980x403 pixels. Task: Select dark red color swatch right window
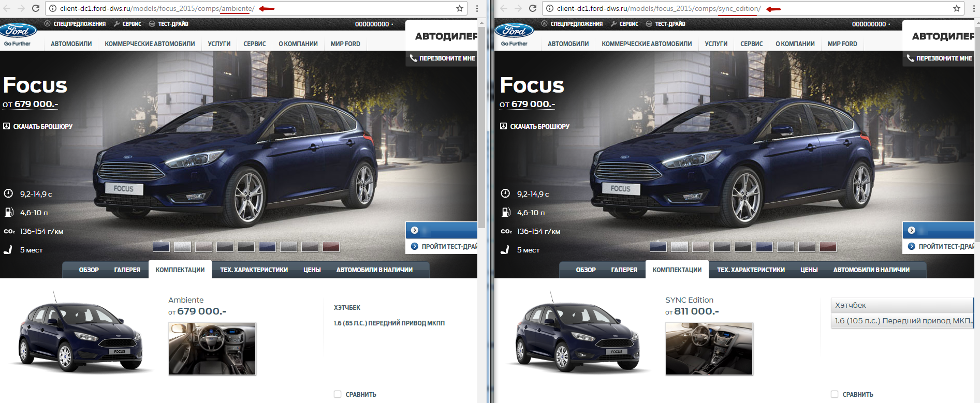[828, 247]
